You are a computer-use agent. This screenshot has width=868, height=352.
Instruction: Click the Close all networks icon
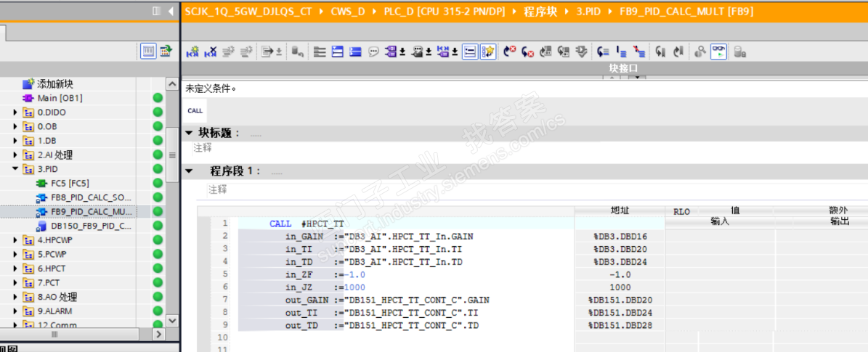pyautogui.click(x=355, y=52)
